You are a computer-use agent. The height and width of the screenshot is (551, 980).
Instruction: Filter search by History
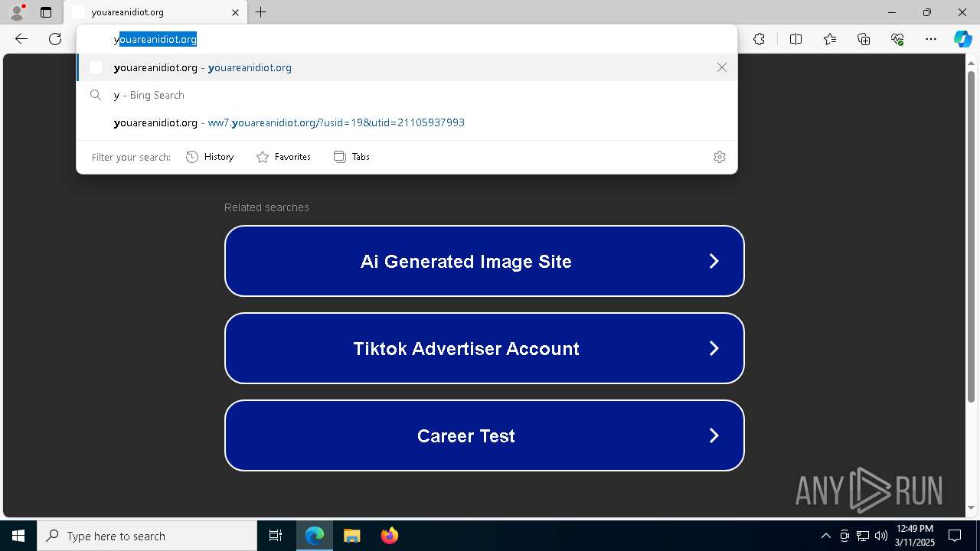pyautogui.click(x=210, y=156)
